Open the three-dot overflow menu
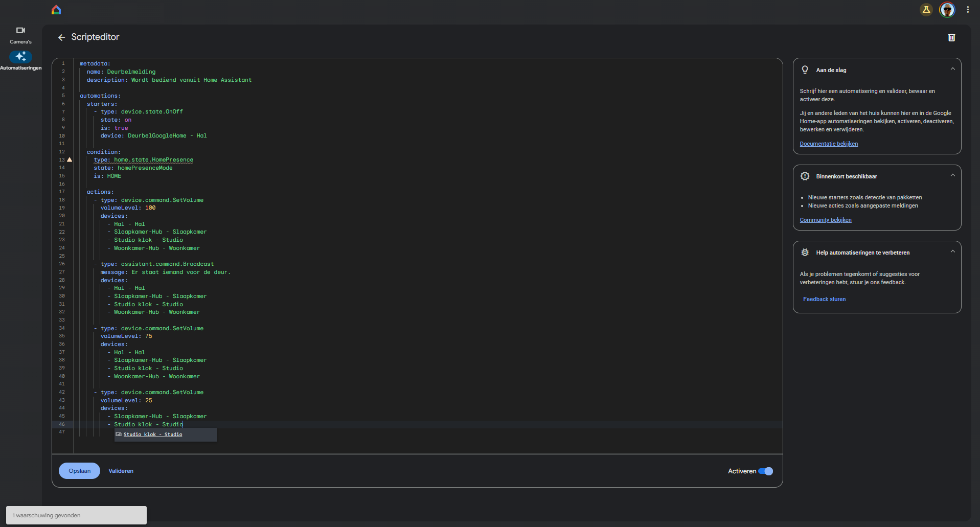Viewport: 980px width, 527px height. [x=968, y=10]
